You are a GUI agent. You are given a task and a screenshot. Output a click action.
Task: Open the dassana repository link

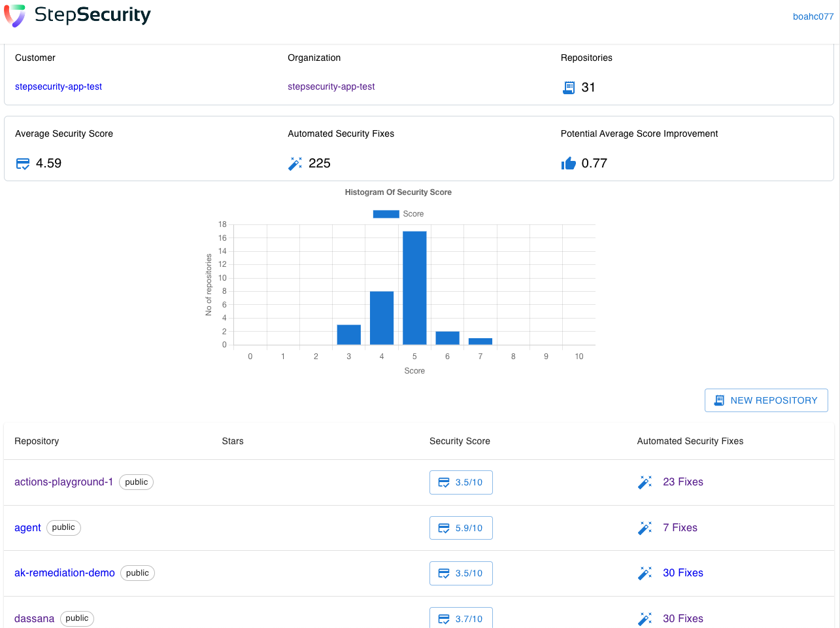[34, 619]
